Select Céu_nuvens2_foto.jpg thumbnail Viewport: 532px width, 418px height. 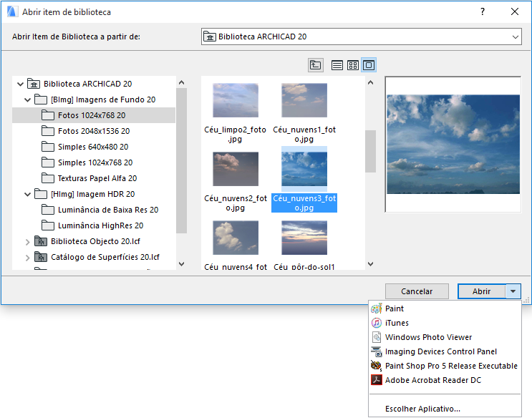coord(236,169)
